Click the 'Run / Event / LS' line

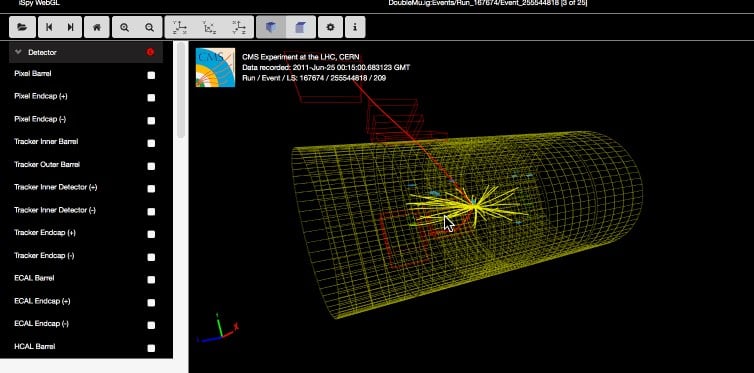[314, 77]
